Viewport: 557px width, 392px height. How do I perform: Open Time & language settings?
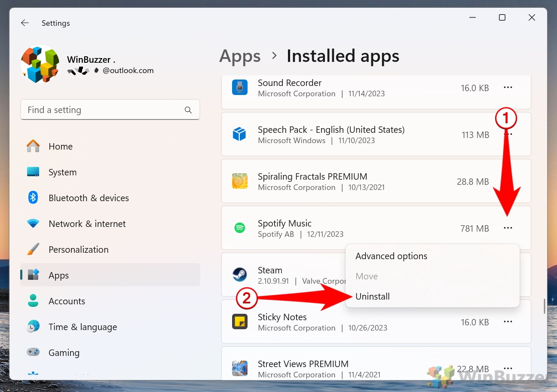coord(110,327)
